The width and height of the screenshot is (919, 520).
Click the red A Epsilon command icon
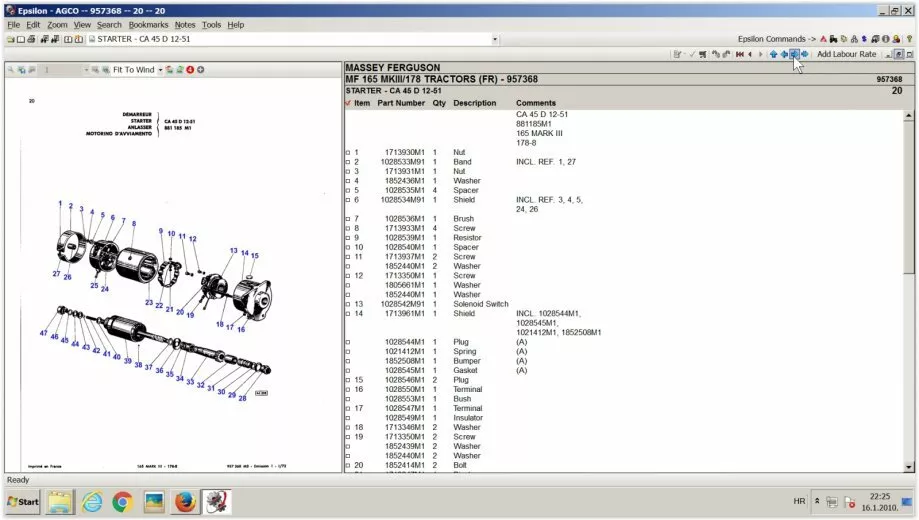tap(823, 39)
